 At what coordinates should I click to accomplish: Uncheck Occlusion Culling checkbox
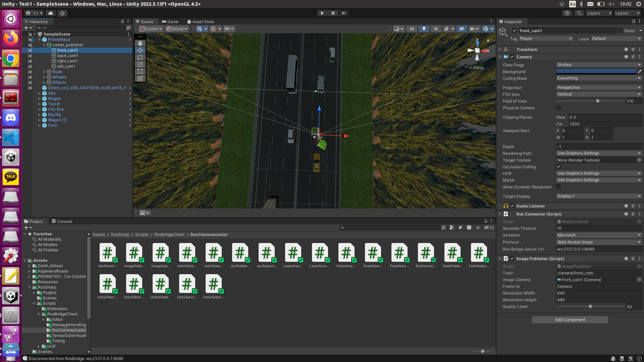point(558,167)
